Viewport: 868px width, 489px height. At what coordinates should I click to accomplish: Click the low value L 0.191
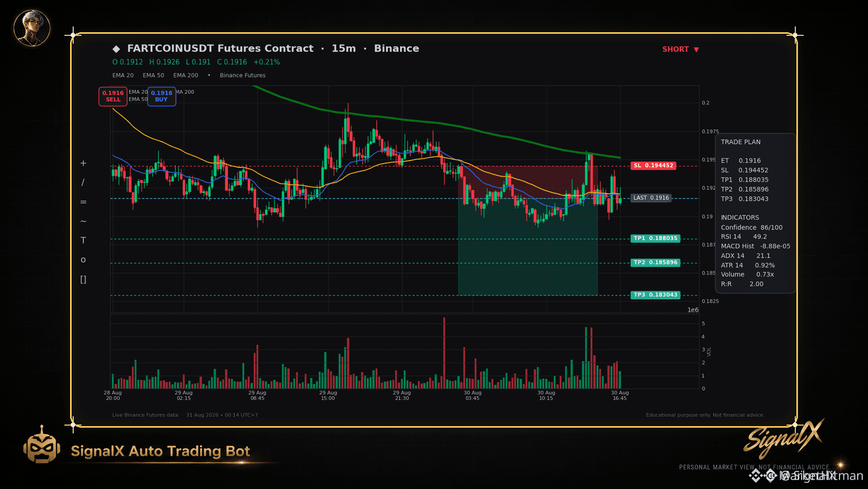198,62
